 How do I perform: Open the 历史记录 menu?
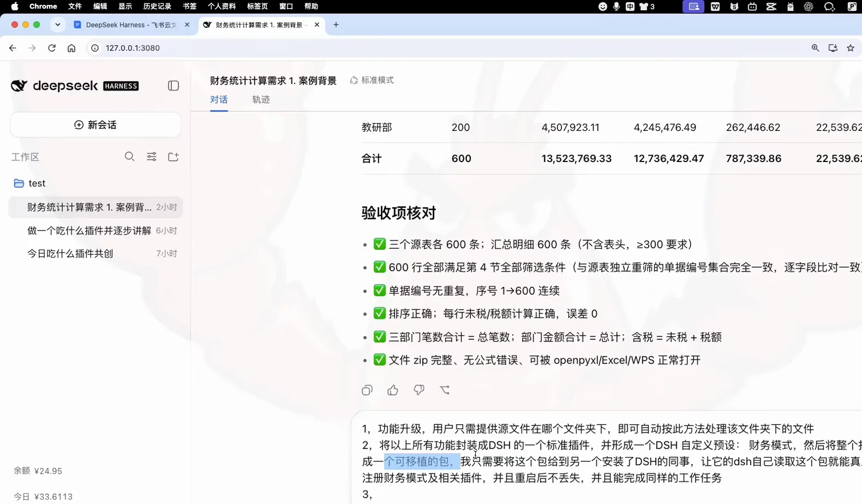(x=157, y=6)
